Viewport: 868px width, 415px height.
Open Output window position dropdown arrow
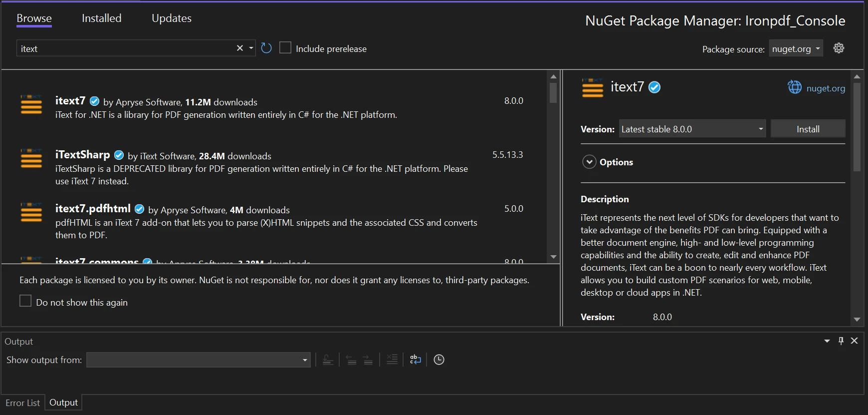point(827,341)
